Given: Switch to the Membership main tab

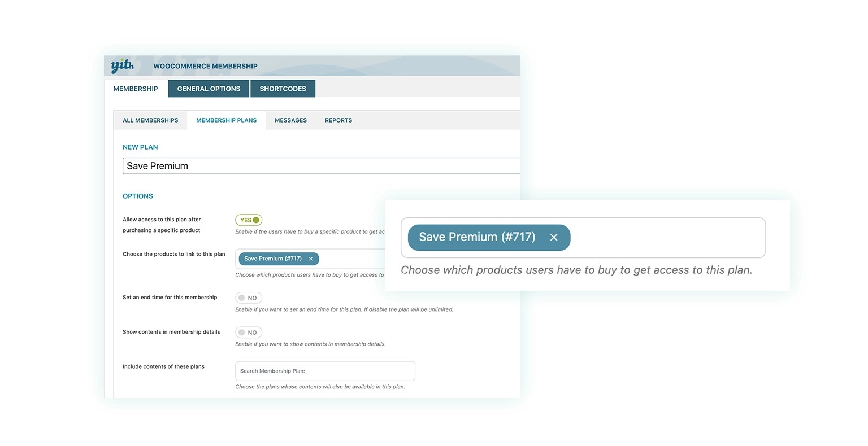Looking at the screenshot, I should 136,89.
